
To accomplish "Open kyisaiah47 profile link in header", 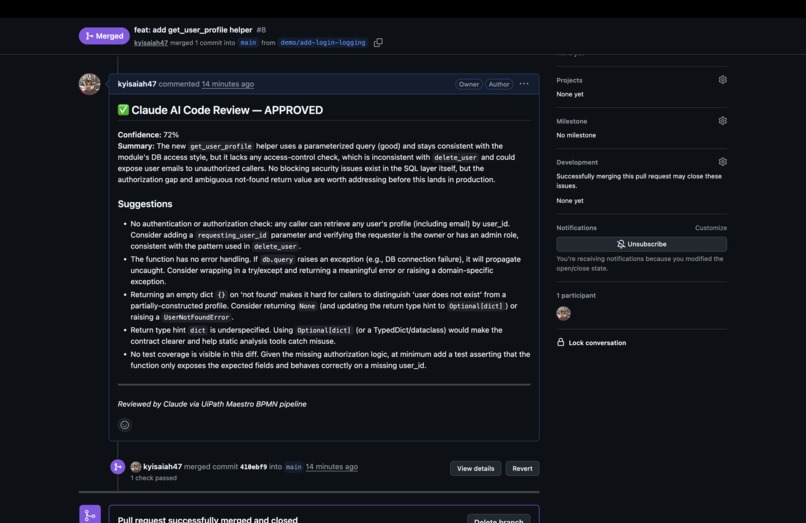I will [151, 43].
